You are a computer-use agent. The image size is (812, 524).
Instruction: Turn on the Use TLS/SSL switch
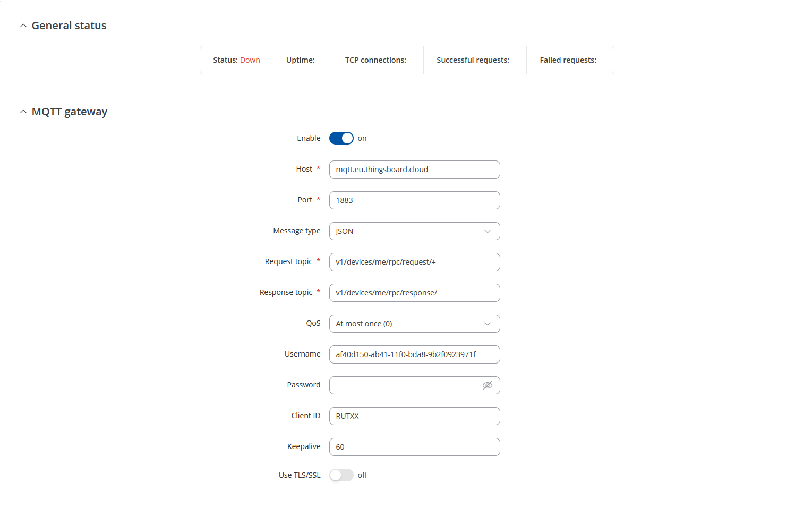[341, 475]
